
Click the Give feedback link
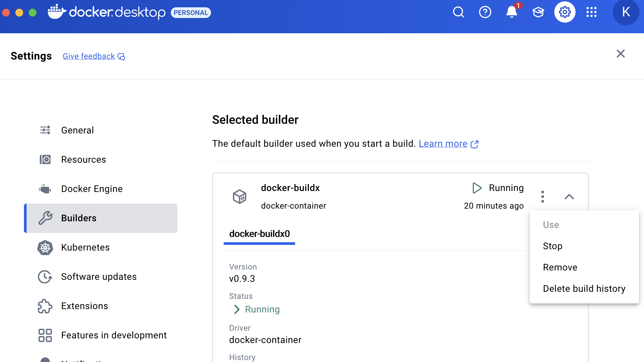[x=89, y=56]
